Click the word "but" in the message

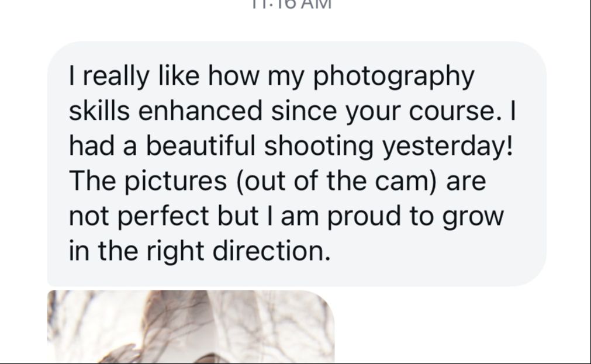(237, 216)
